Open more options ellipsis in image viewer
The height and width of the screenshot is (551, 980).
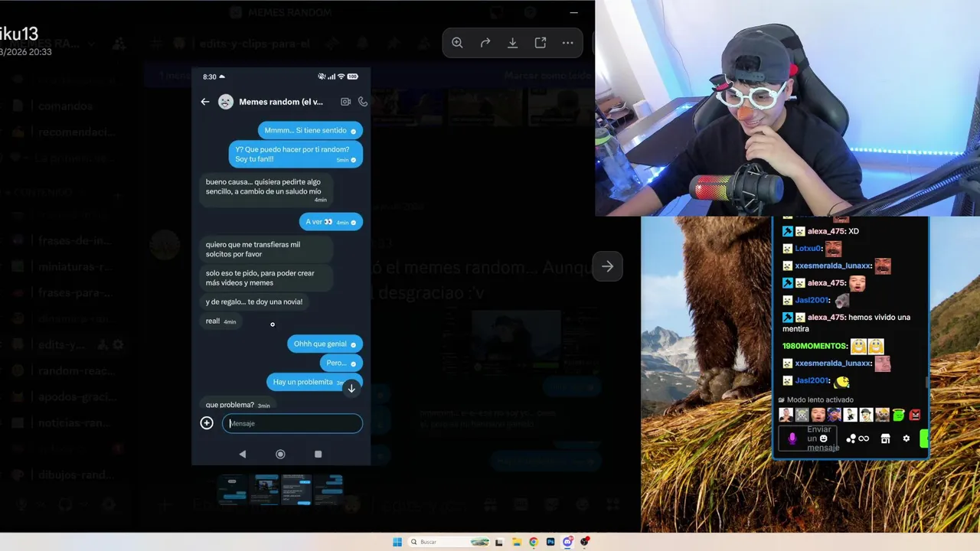coord(567,43)
